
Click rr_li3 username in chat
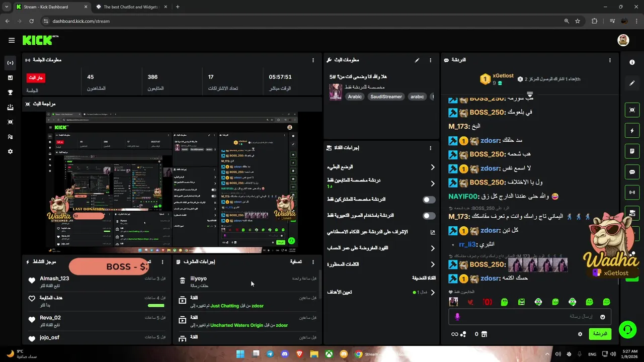click(467, 244)
